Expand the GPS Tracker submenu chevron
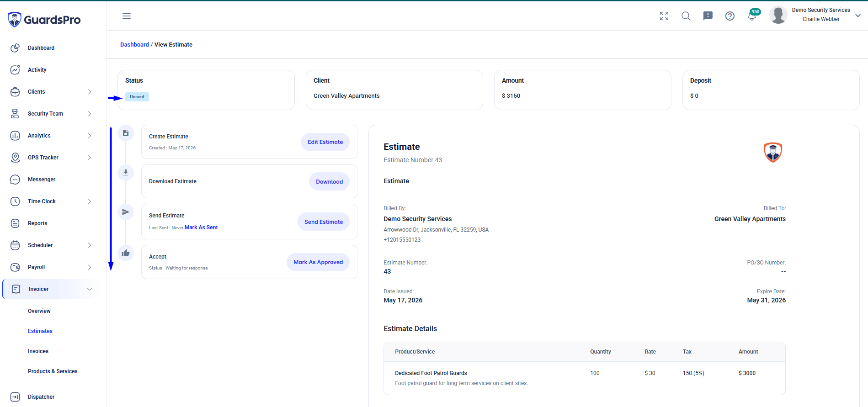868x407 pixels. (90, 158)
